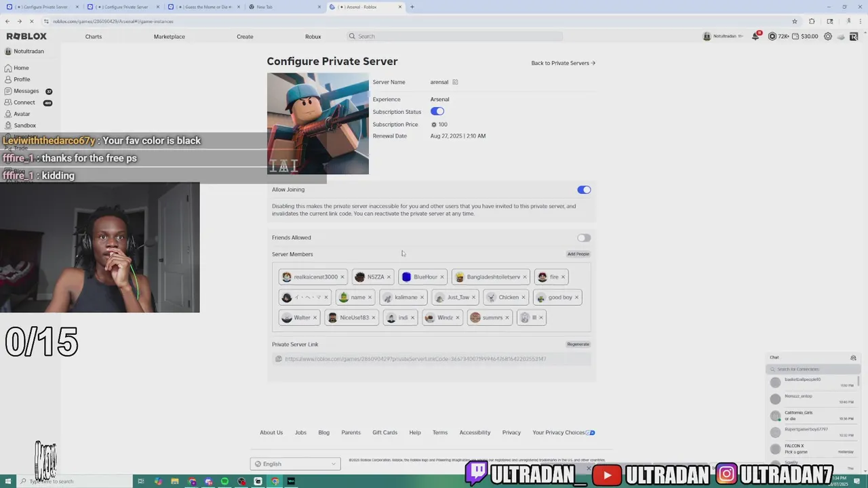
Task: Click Regenerate private server link
Action: (x=578, y=344)
